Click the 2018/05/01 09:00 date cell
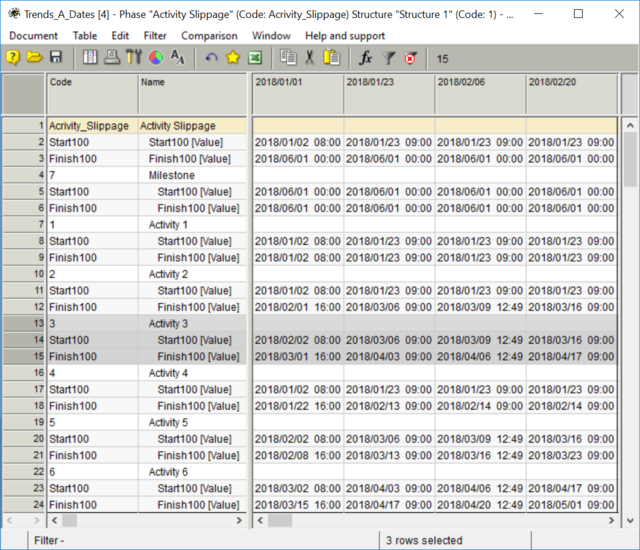Viewport: 640px width, 550px height. [x=572, y=504]
